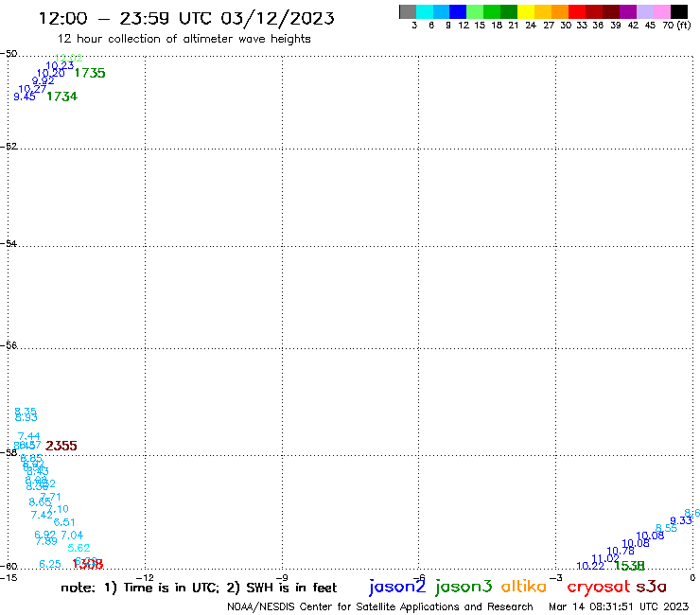The image size is (700, 615).
Task: Click the longitude axis label -12
Action: (x=145, y=578)
